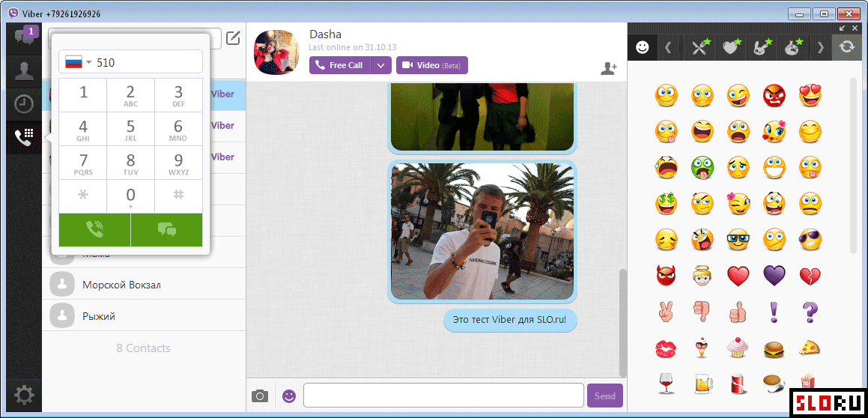The image size is (868, 418).
Task: Click the Send button
Action: [x=605, y=396]
